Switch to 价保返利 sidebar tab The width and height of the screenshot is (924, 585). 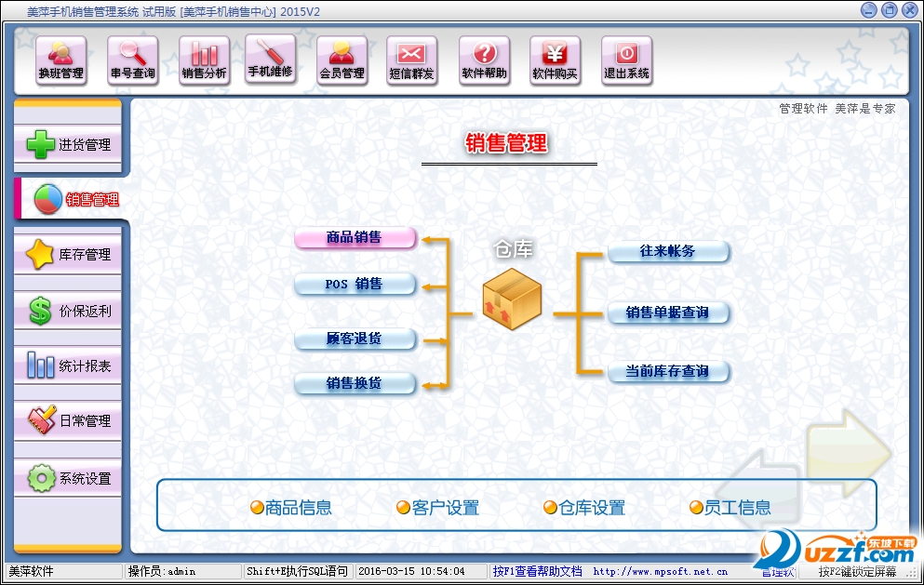point(68,311)
